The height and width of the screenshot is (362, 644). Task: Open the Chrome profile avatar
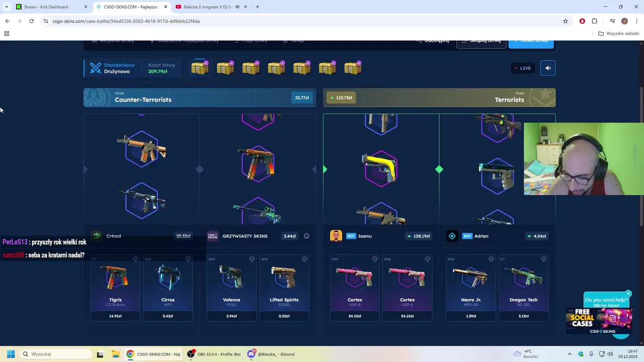point(624,21)
